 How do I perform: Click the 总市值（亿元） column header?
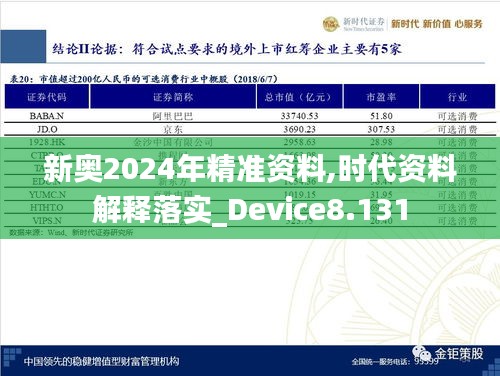(299, 97)
